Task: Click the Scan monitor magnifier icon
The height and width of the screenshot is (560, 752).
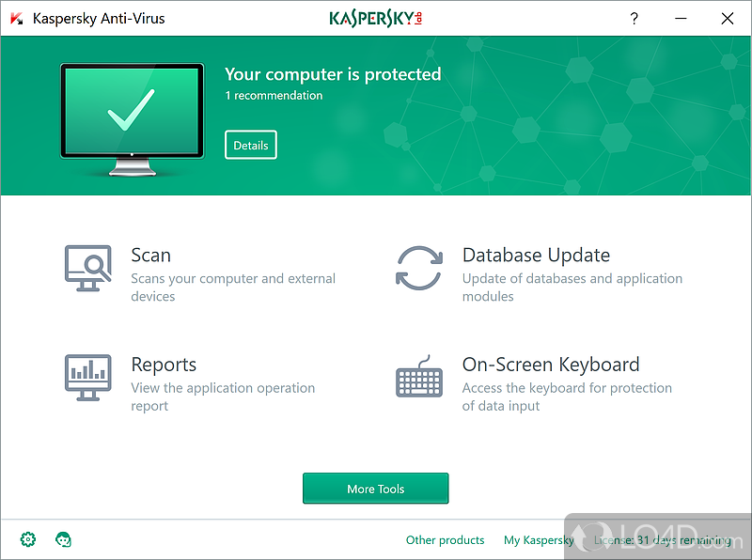Action: [88, 268]
